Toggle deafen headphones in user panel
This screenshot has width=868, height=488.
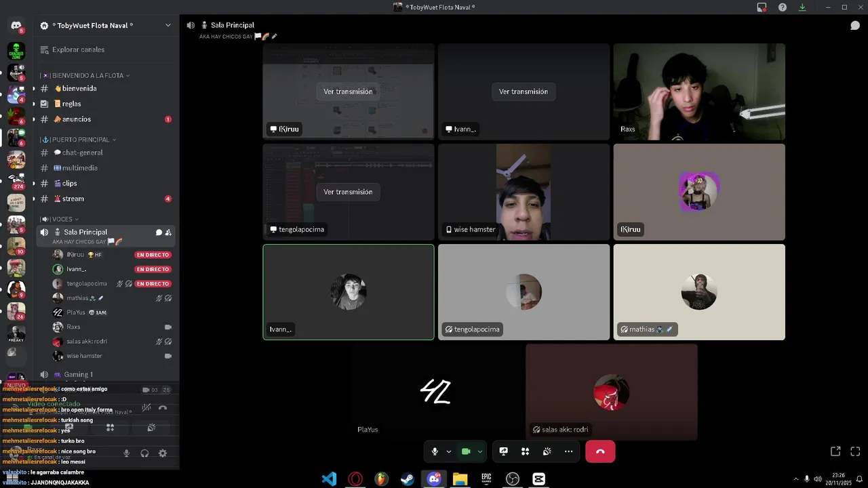pyautogui.click(x=144, y=453)
